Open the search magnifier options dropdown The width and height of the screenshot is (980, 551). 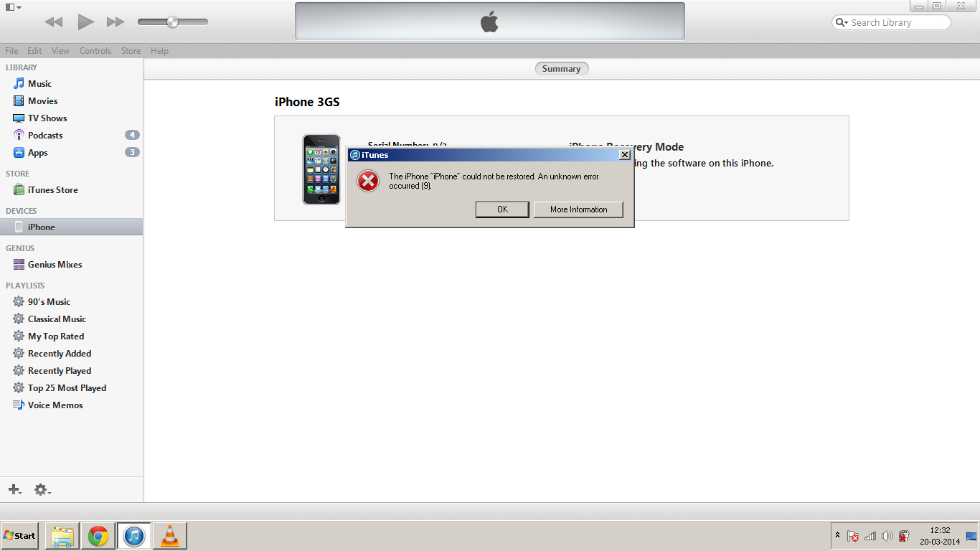coord(842,23)
